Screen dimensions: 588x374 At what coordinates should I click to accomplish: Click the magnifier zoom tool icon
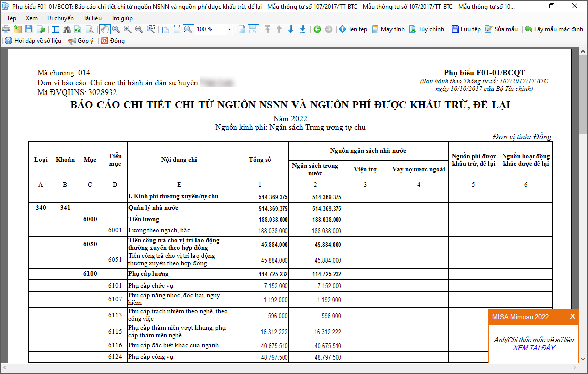pyautogui.click(x=116, y=29)
